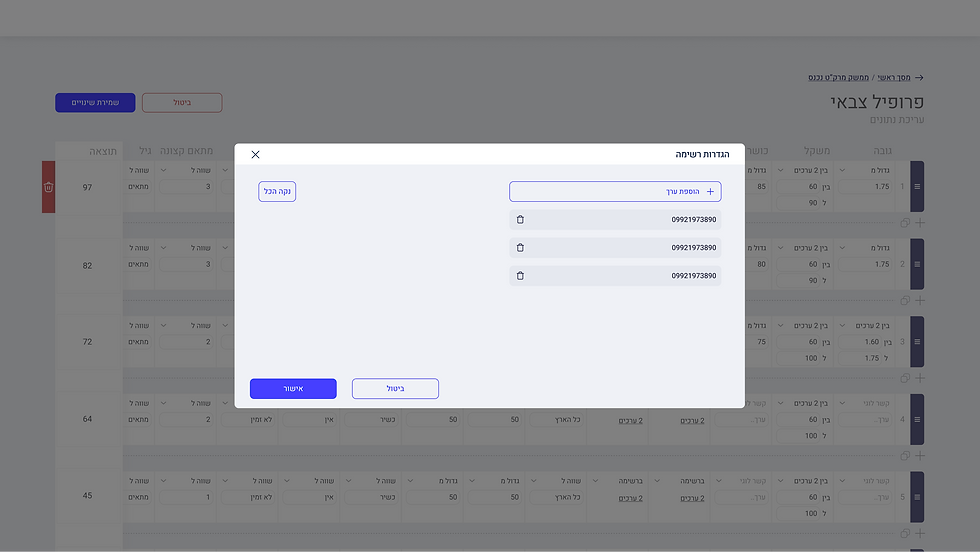This screenshot has width=980, height=552.
Task: Click row 1 משקל upper value 90
Action: [x=798, y=203]
